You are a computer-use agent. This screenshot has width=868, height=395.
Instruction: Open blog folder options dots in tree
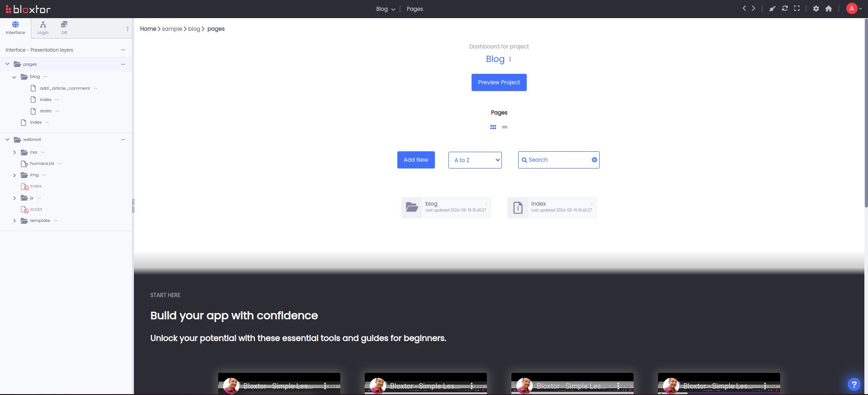tap(45, 77)
